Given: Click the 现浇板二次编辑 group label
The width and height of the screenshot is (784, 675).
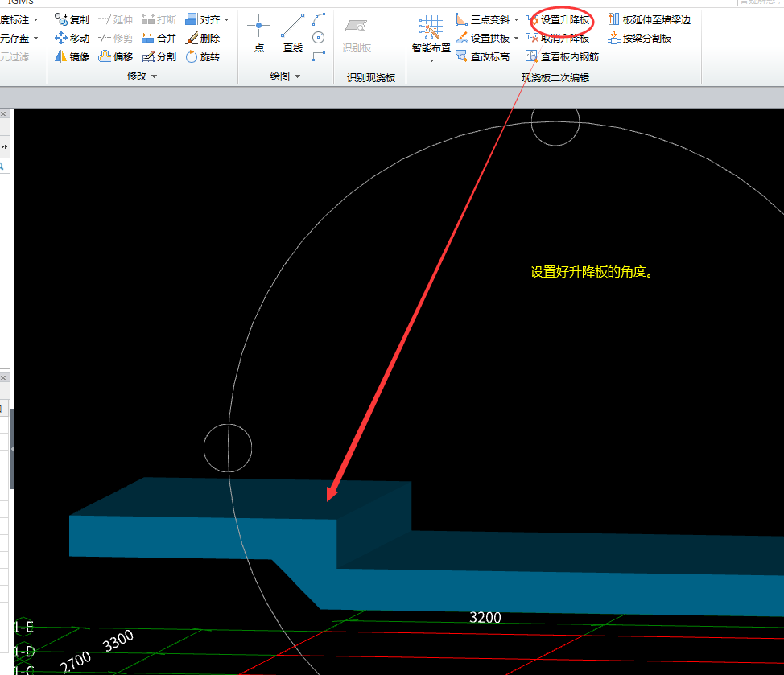Looking at the screenshot, I should pos(555,77).
